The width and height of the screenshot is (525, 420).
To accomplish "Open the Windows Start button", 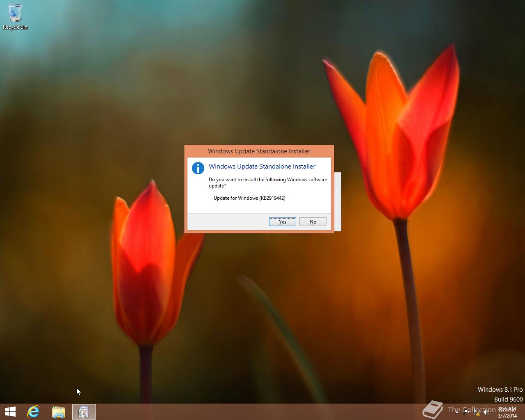I will click(10, 412).
